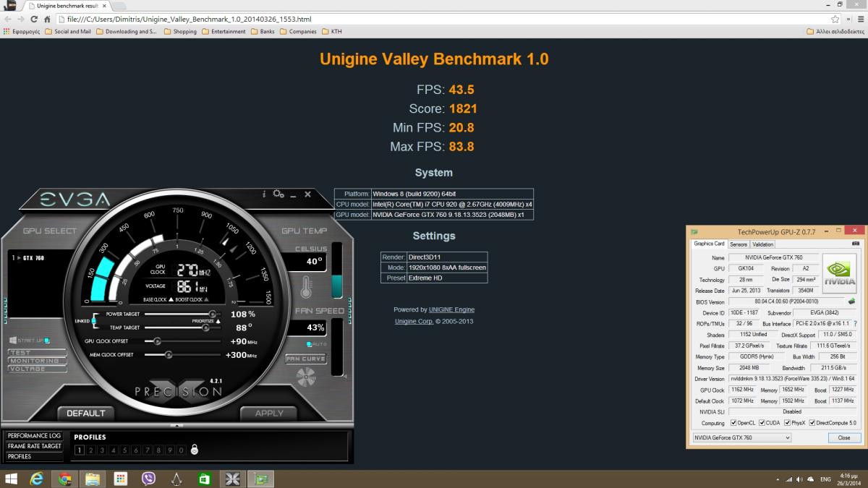Reload the Chrome page

pos(34,19)
